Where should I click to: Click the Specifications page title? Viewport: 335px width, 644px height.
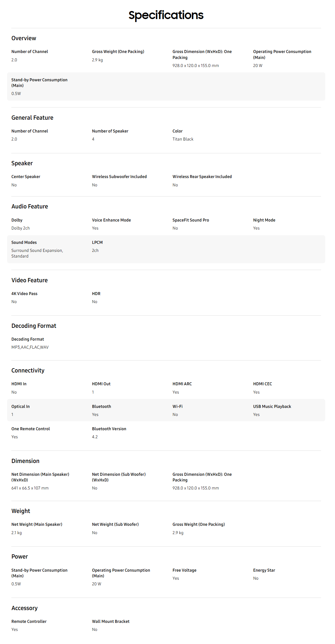[166, 15]
